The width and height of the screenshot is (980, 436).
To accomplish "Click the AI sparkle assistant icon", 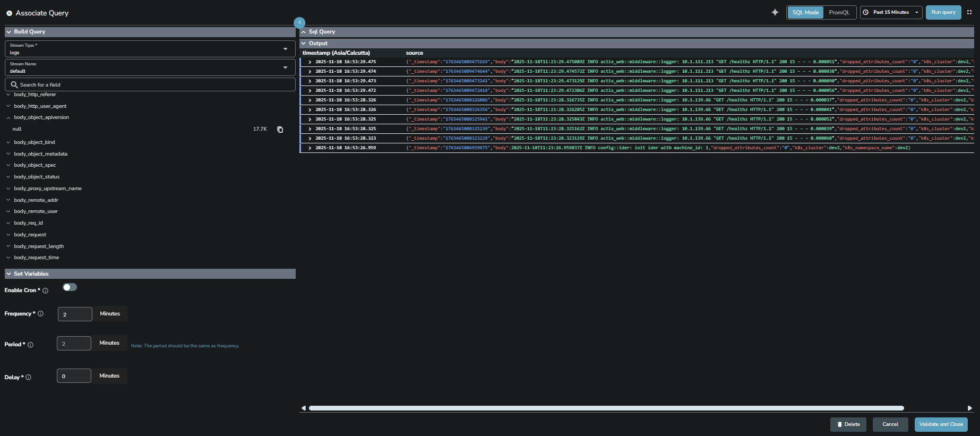I will (x=775, y=12).
